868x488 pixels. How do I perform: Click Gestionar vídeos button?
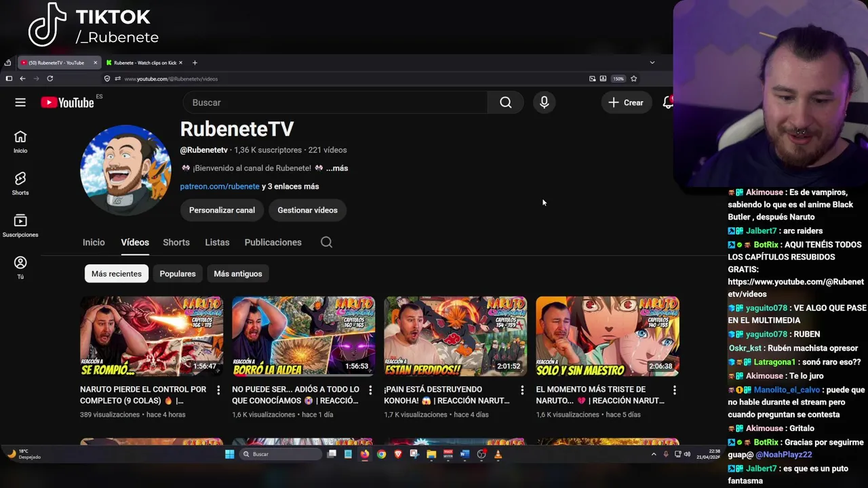(x=307, y=210)
